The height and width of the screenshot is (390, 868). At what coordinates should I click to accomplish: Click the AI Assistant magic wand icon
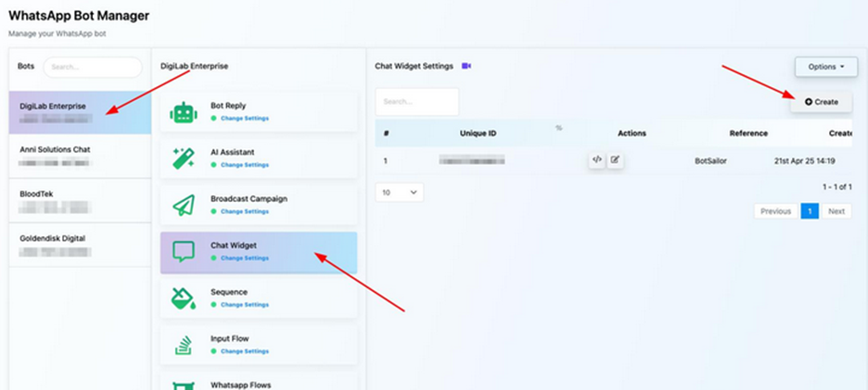pyautogui.click(x=184, y=158)
